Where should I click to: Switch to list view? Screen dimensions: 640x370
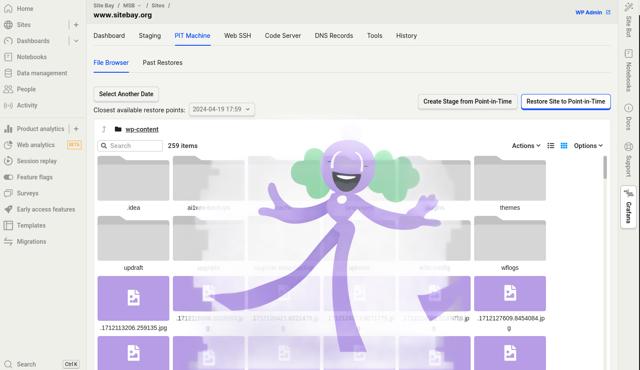click(551, 146)
